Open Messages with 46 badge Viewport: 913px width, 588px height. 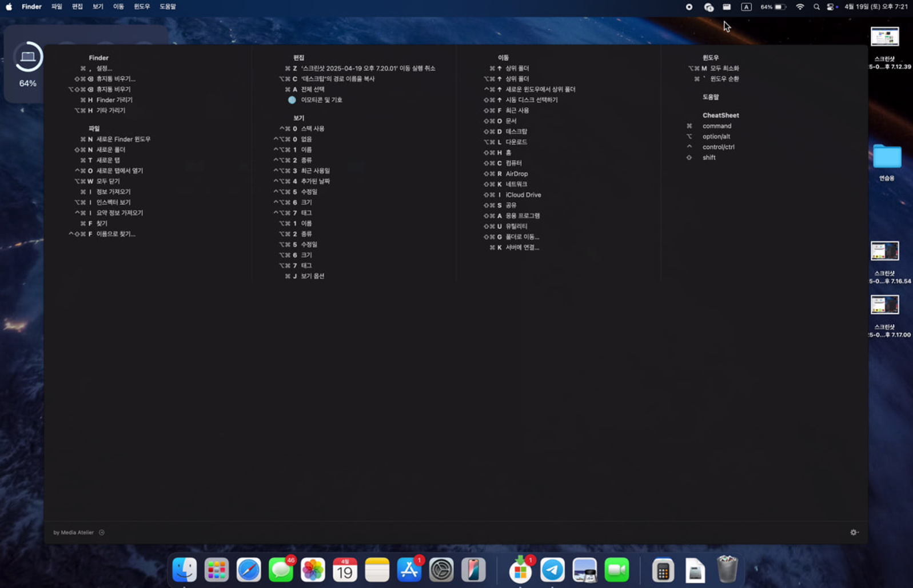(281, 570)
